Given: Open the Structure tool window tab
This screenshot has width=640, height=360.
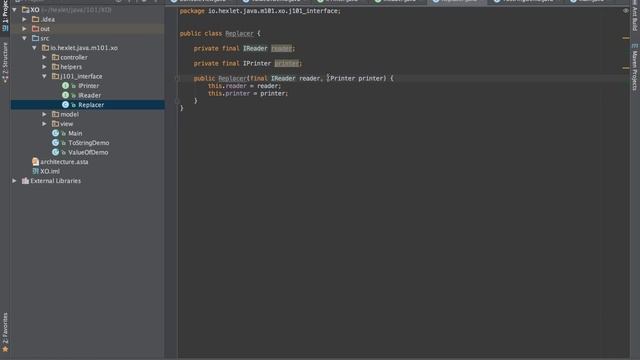Looking at the screenshot, I should point(5,62).
